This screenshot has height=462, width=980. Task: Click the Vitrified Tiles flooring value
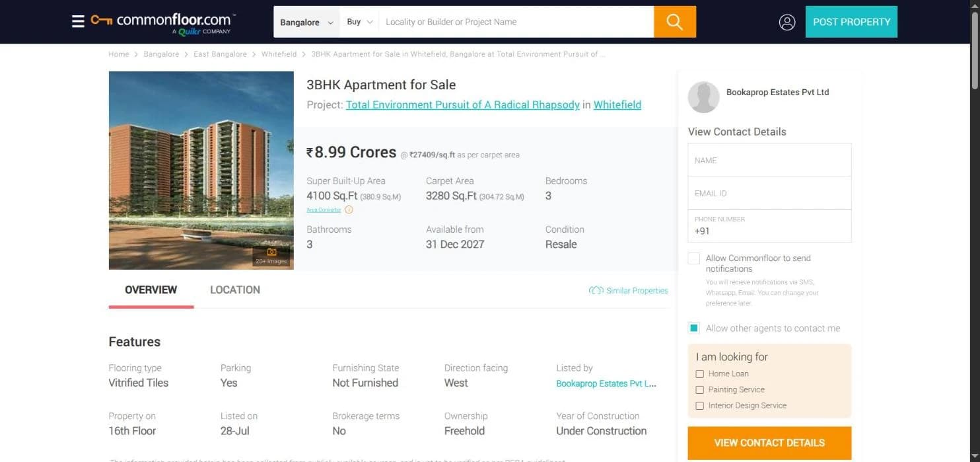click(139, 383)
